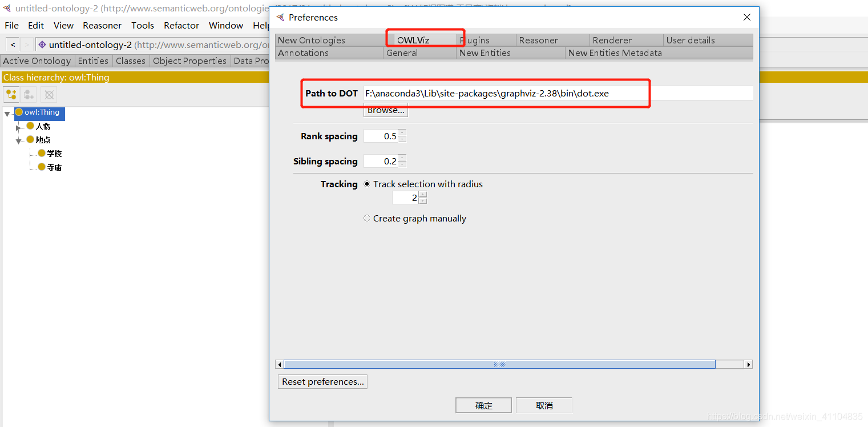Open the New Entities preferences tab

point(511,53)
